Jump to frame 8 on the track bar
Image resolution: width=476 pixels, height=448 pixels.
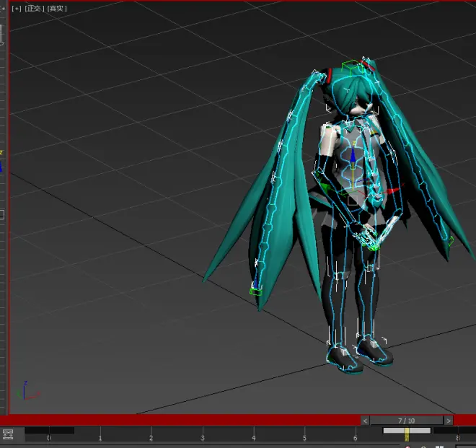458,438
